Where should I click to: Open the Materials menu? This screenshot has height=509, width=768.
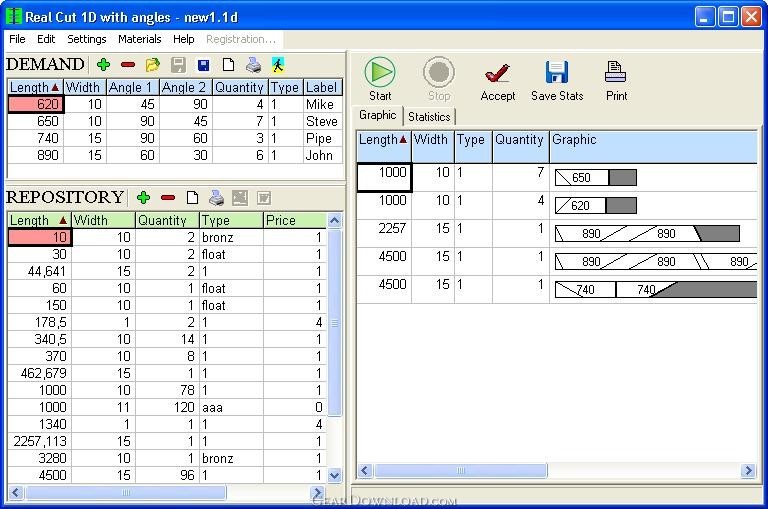pos(140,39)
